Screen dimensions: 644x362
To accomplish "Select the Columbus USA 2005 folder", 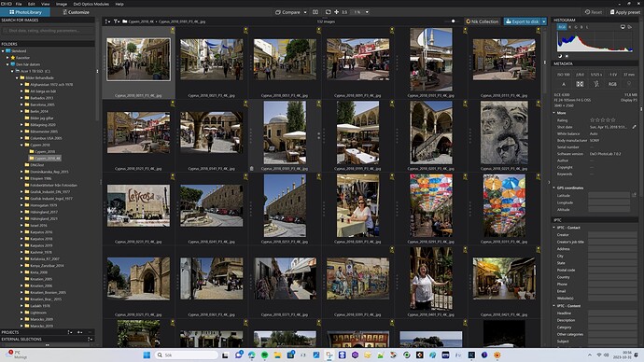I will click(x=43, y=138).
